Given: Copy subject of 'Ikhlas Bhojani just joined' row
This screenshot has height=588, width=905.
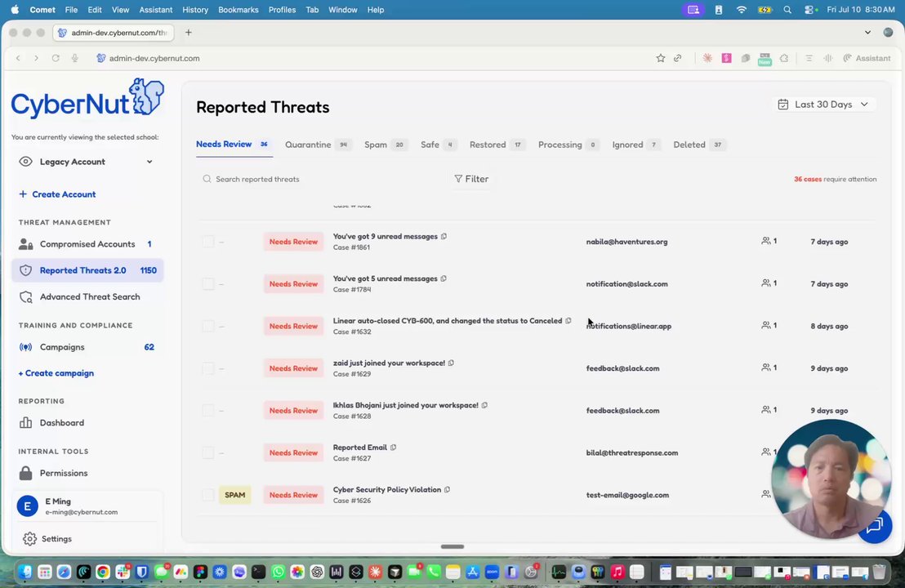Looking at the screenshot, I should [484, 404].
